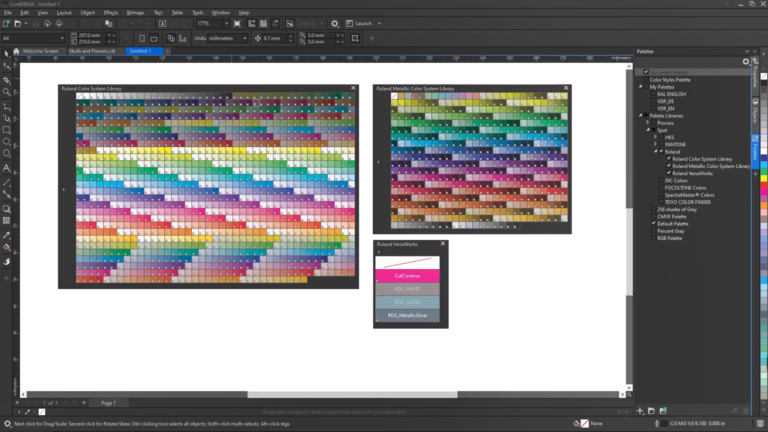Open the Window menu
768x432 pixels.
[220, 13]
